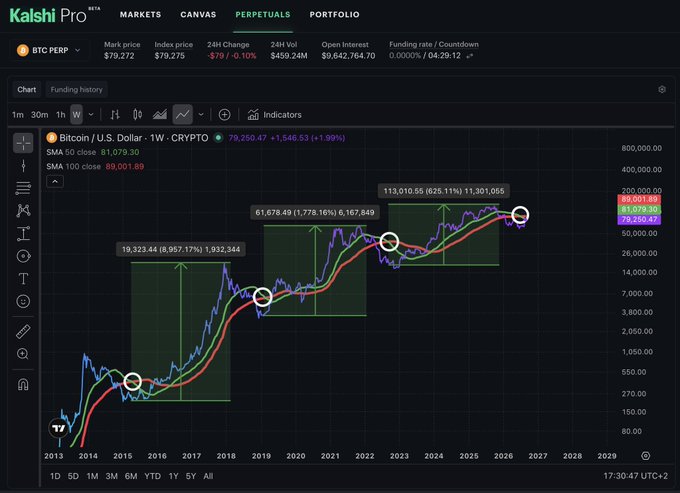Viewport: 680px width, 493px height.
Task: Set date range to 6M
Action: pos(131,476)
